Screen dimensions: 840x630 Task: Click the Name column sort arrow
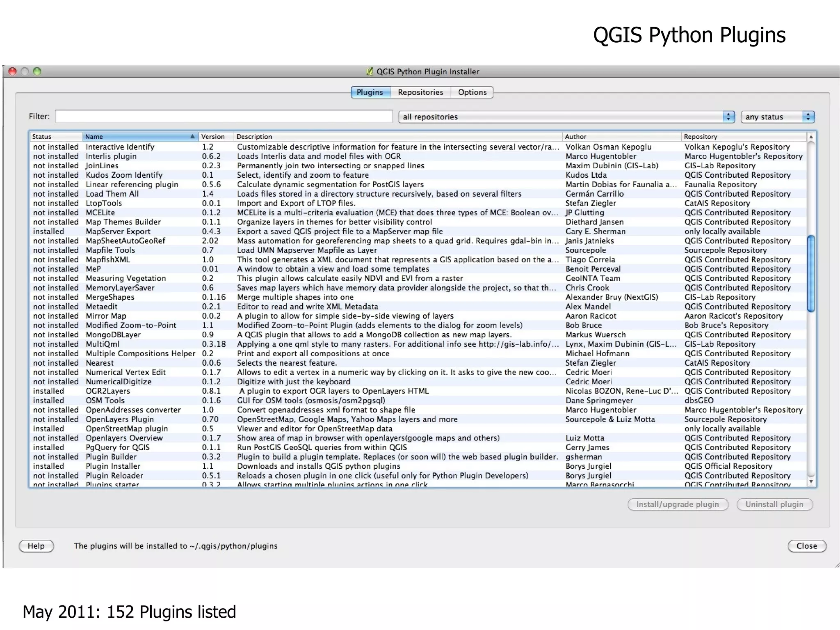click(192, 137)
